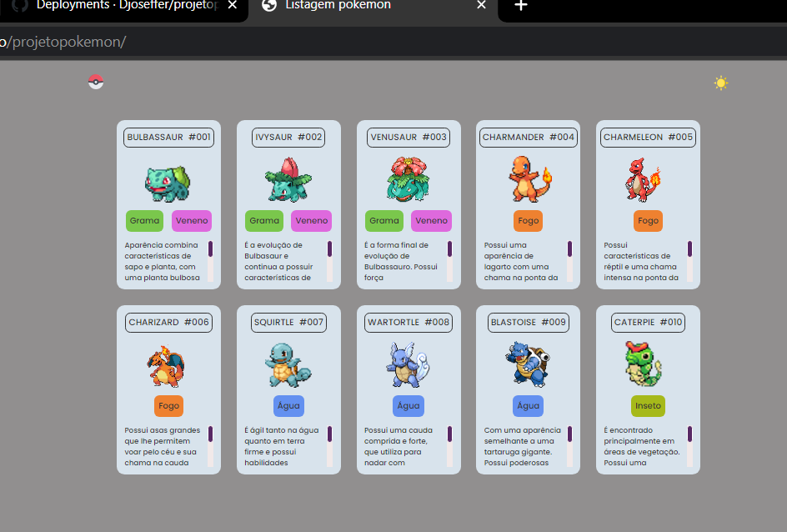Viewport: 787px width, 532px height.
Task: Click the Pokéball logo icon
Action: click(96, 83)
